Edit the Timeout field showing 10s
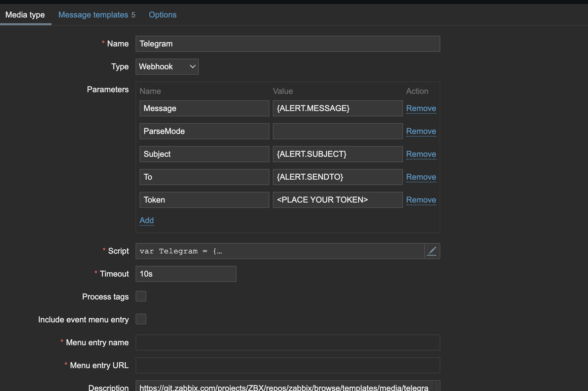 [x=186, y=274]
